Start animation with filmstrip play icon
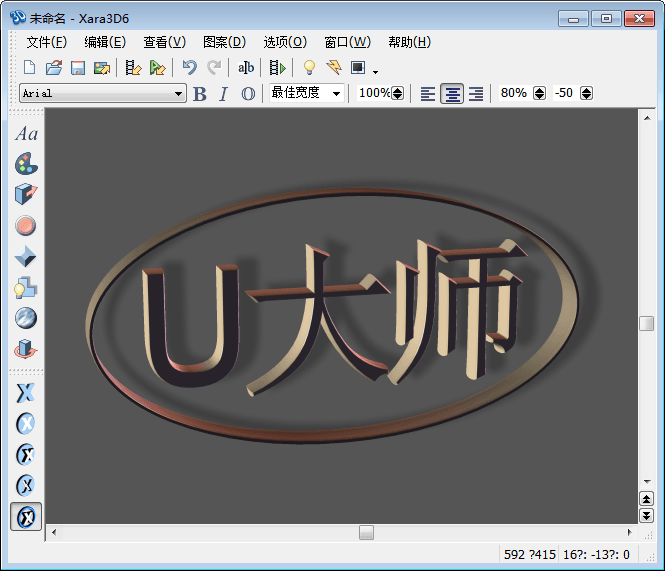665x571 pixels. [x=277, y=67]
